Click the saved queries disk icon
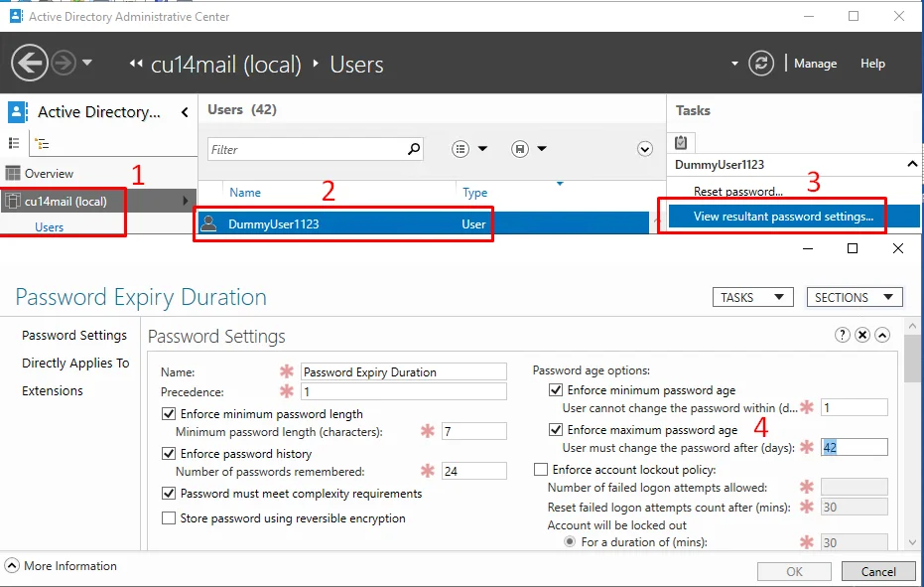The image size is (924, 587). pos(520,149)
